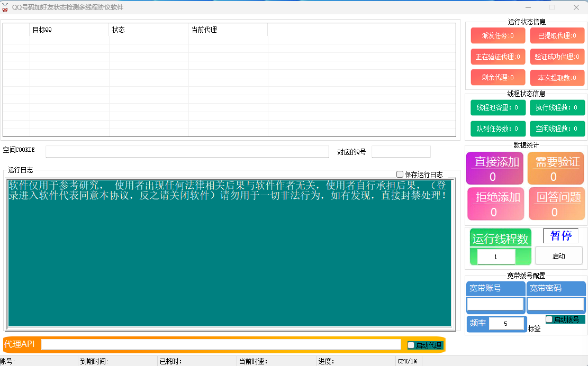Click the 代理API input box
The image size is (588, 366).
[221, 344]
